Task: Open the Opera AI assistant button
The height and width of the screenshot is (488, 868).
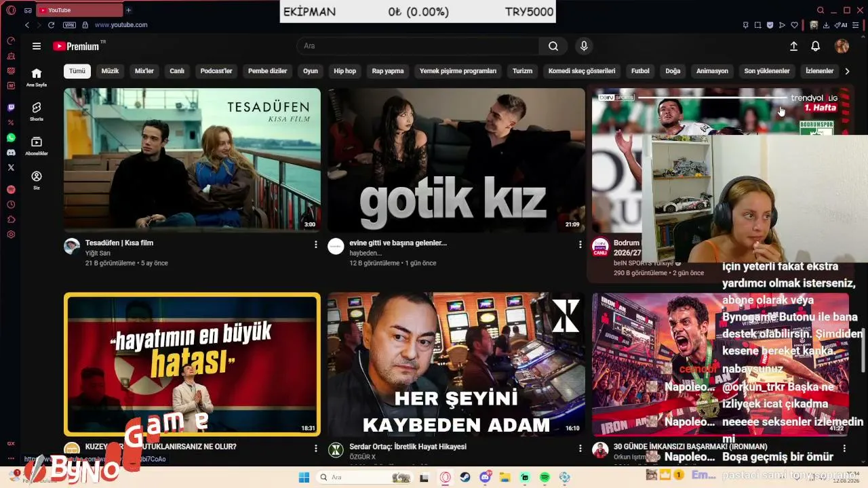Action: pyautogui.click(x=842, y=25)
